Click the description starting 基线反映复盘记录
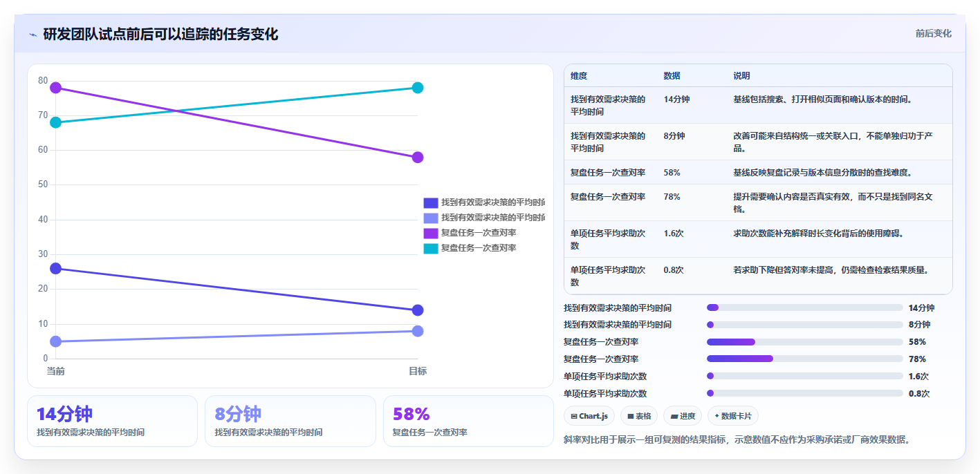 (823, 173)
